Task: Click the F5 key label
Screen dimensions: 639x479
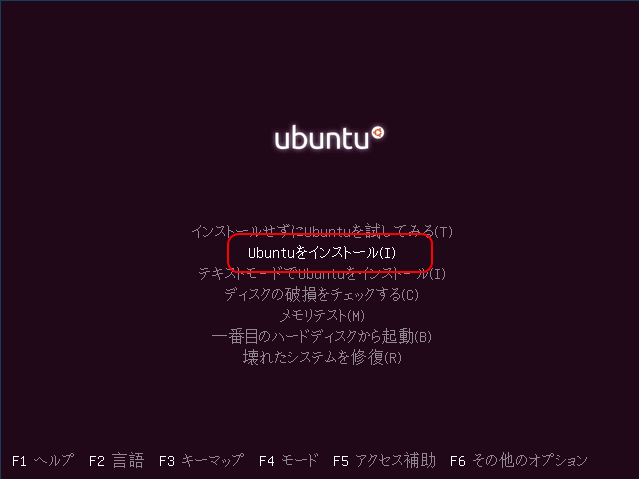Action: (x=341, y=461)
